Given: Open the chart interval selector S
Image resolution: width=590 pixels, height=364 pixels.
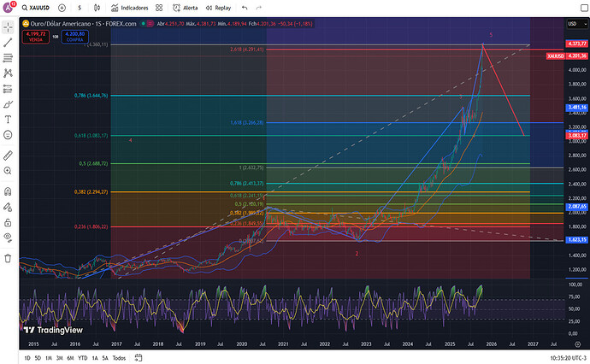Looking at the screenshot, I should pyautogui.click(x=80, y=8).
